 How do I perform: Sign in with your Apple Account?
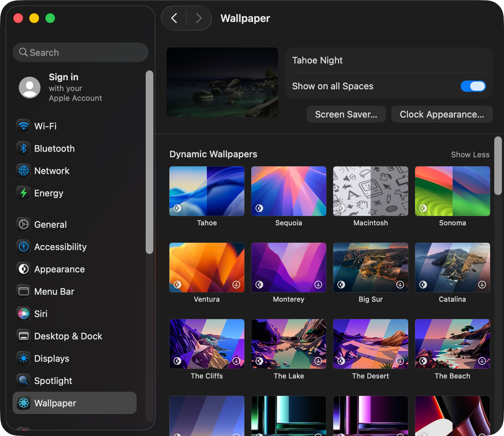[x=75, y=88]
